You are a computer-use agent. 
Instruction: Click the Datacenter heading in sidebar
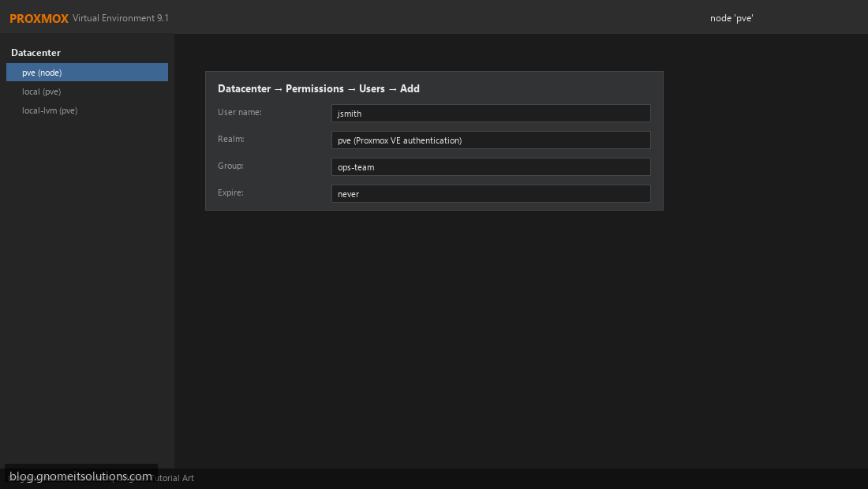click(36, 53)
